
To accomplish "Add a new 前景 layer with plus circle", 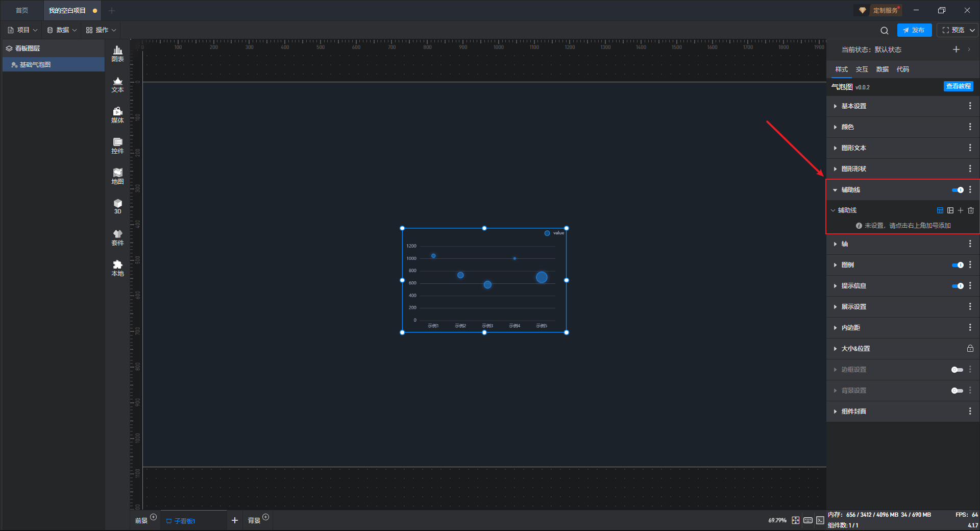I will 153,517.
